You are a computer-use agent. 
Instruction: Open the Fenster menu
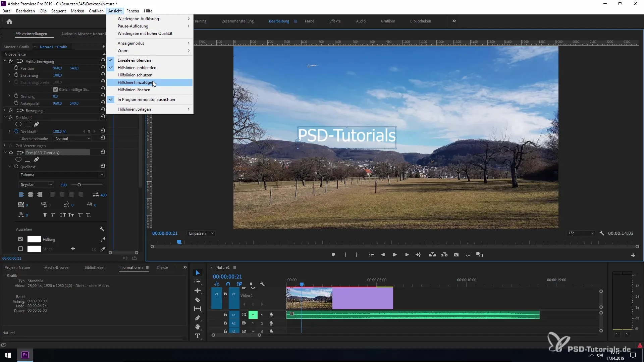pyautogui.click(x=133, y=11)
